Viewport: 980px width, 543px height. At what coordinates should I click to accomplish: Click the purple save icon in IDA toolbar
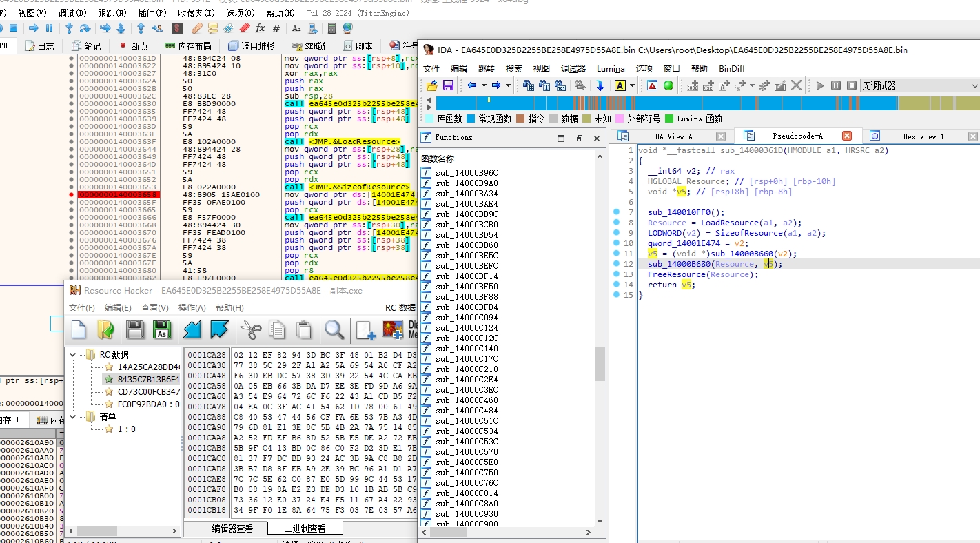[448, 85]
